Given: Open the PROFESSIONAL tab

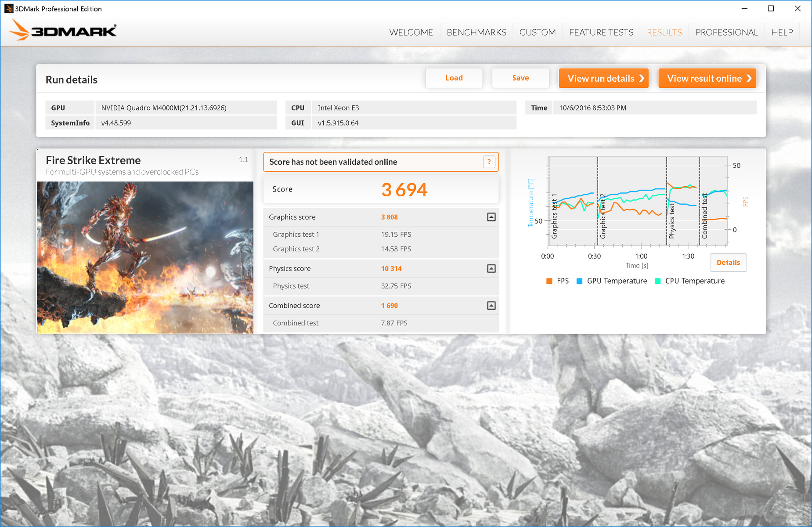Looking at the screenshot, I should [x=726, y=32].
